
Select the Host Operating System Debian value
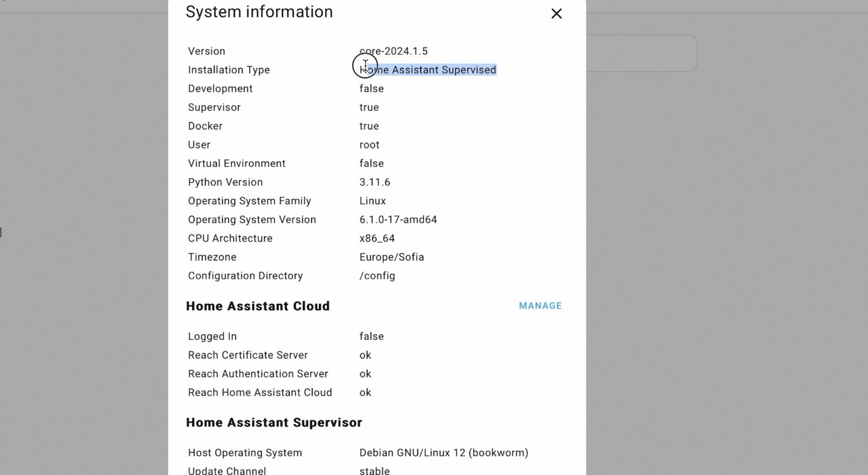click(444, 452)
